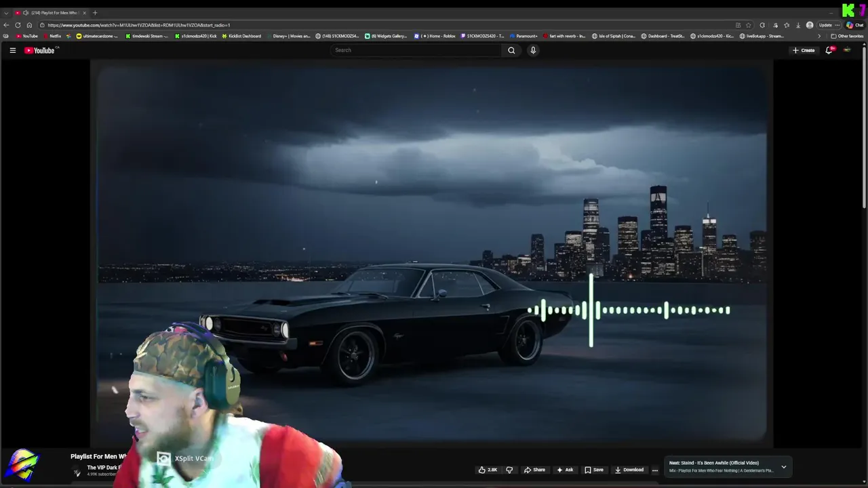Save the video to a playlist

[594, 470]
